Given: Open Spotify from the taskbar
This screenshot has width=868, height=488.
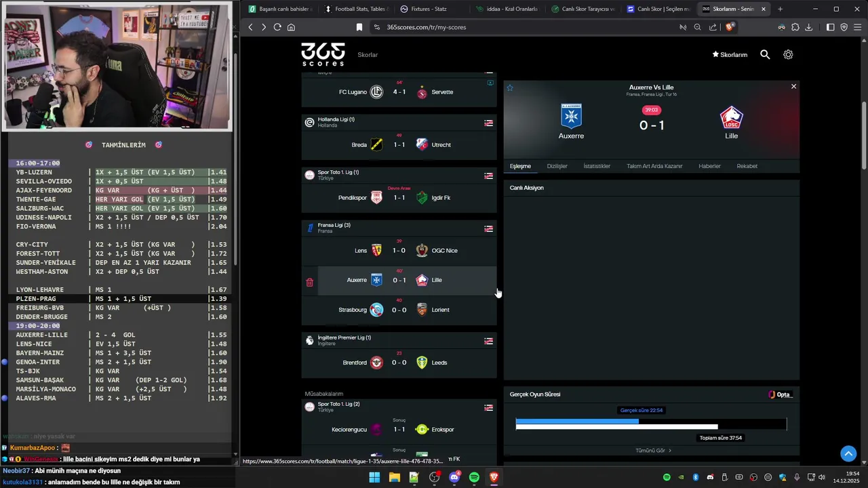Looking at the screenshot, I should 474,477.
